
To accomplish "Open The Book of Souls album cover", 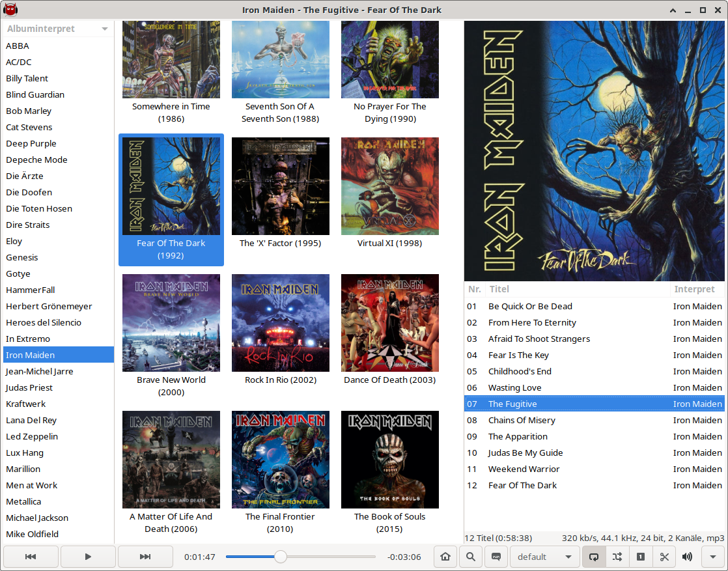I will click(x=390, y=460).
